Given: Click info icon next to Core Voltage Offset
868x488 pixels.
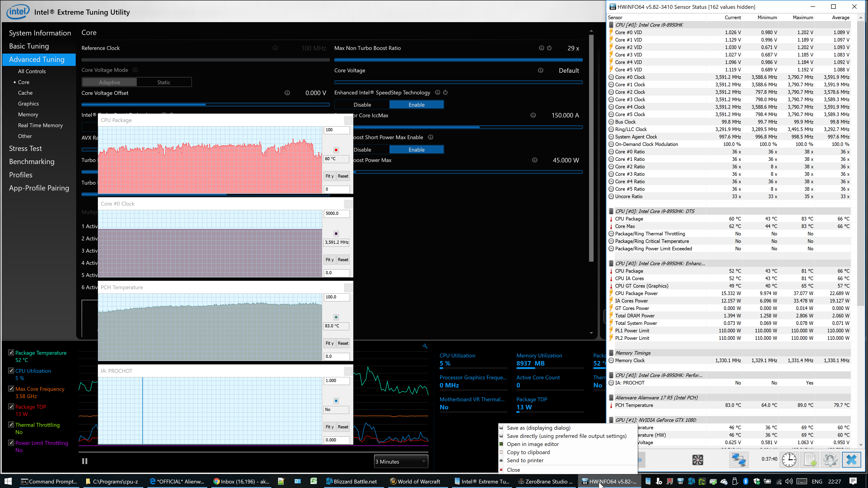Looking at the screenshot, I should [287, 93].
